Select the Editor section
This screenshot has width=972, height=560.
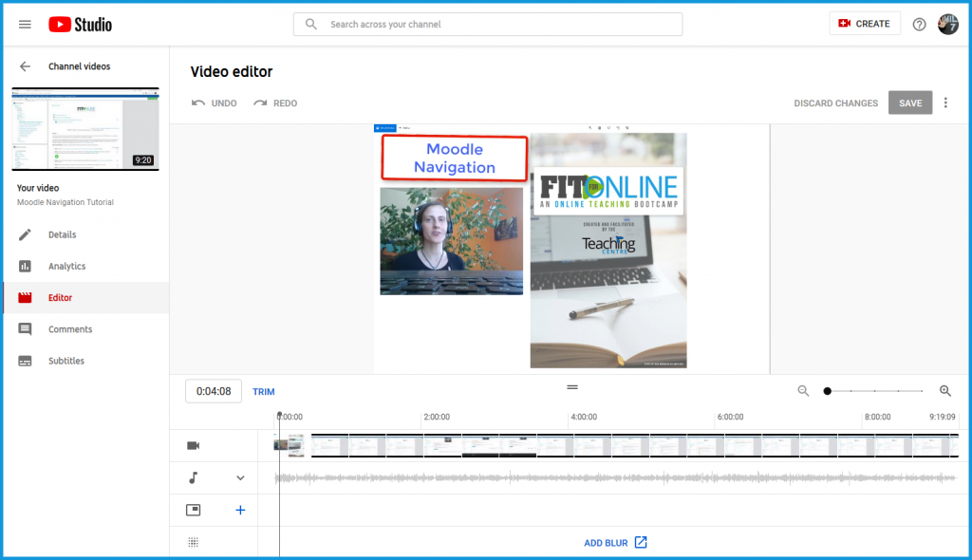click(x=86, y=298)
